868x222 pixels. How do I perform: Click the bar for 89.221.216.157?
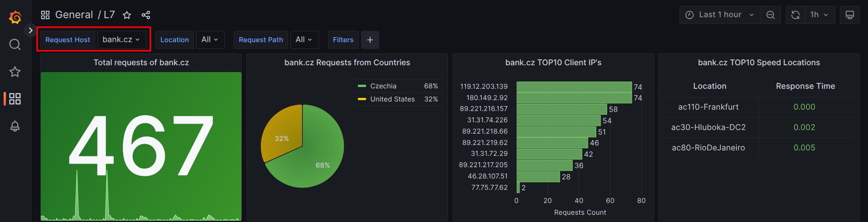click(x=562, y=109)
